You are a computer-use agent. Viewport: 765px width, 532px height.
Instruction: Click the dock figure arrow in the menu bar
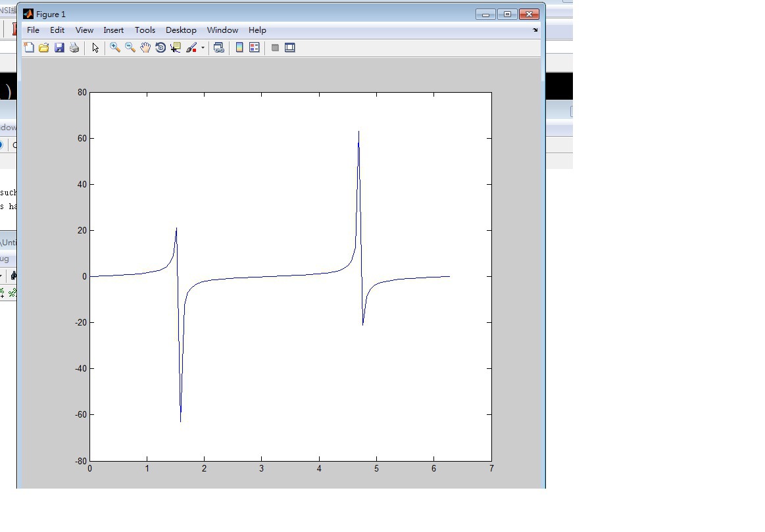[535, 30]
